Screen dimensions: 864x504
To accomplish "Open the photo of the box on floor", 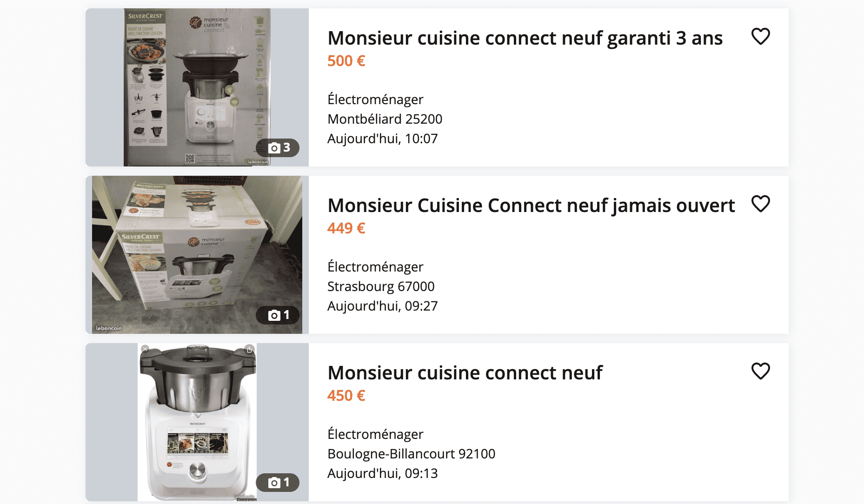I will [197, 255].
